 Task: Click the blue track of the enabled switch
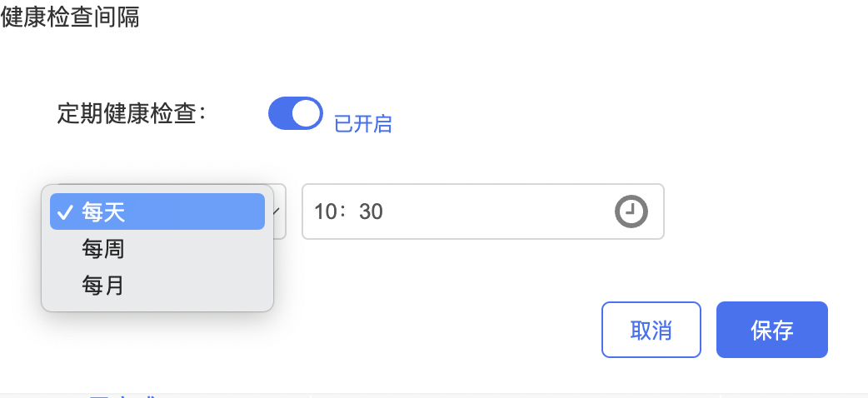coord(281,114)
